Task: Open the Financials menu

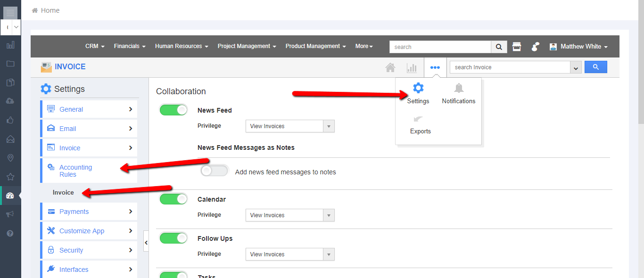Action: (x=130, y=46)
